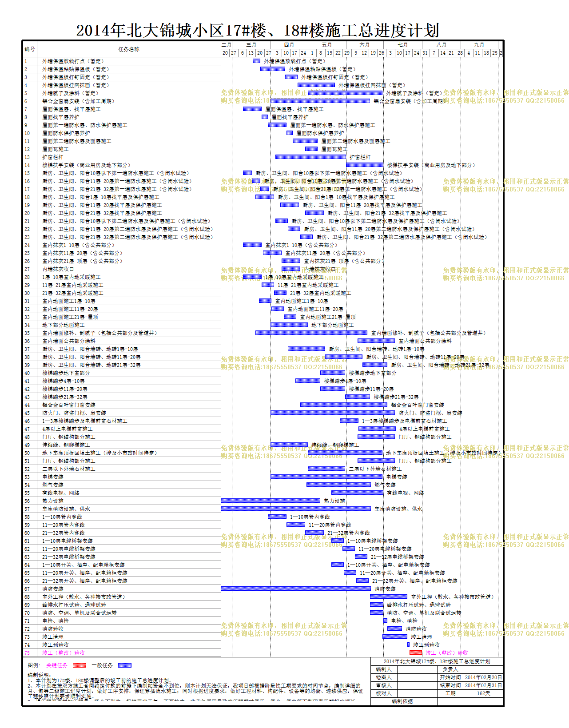
Task: Select the blue Gantt bar for 地下部分地面施工
Action: tap(289, 325)
